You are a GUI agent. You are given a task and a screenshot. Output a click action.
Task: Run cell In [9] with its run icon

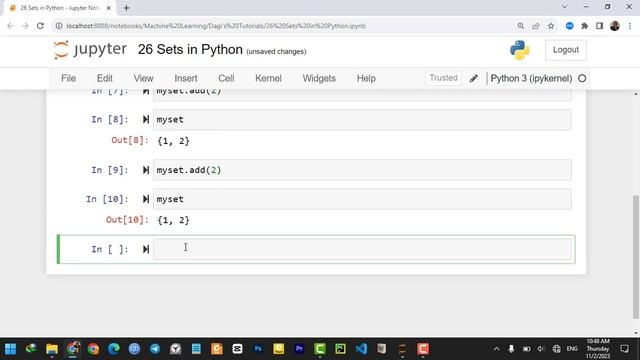pos(146,170)
